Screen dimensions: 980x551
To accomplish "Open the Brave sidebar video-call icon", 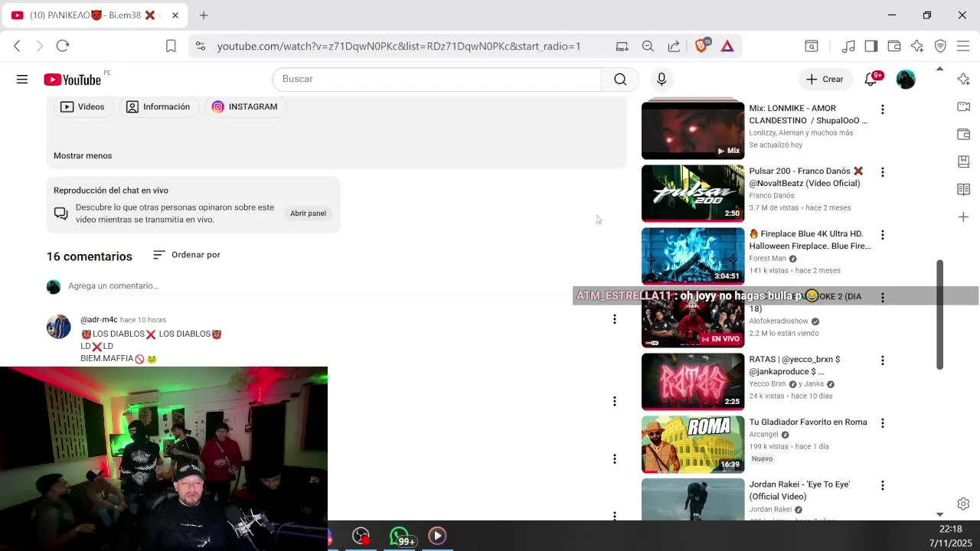I will tap(964, 106).
